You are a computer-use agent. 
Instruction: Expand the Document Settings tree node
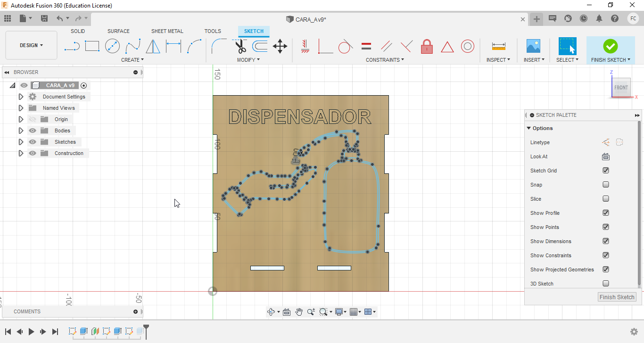pos(21,97)
